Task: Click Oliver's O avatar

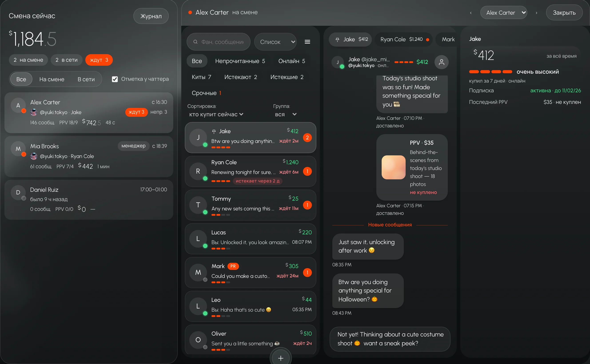Action: coord(198,340)
